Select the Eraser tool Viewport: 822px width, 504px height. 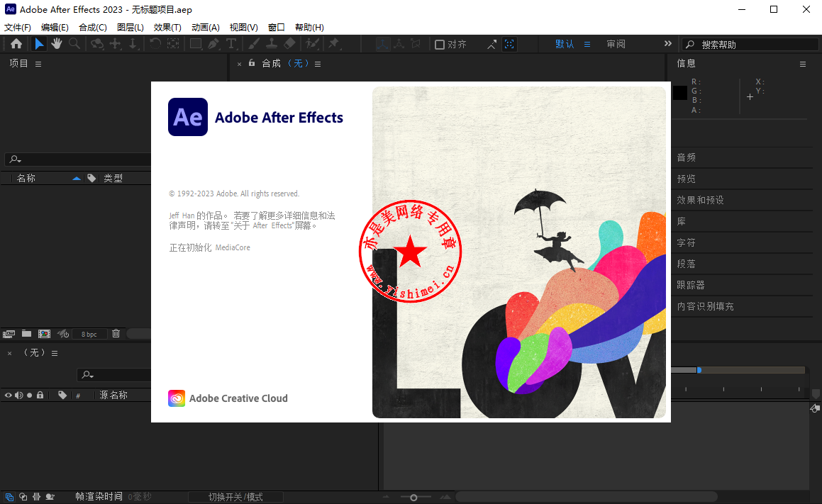(289, 44)
